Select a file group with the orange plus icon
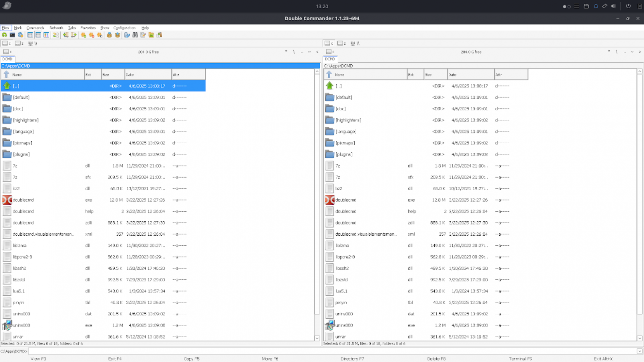 point(83,35)
